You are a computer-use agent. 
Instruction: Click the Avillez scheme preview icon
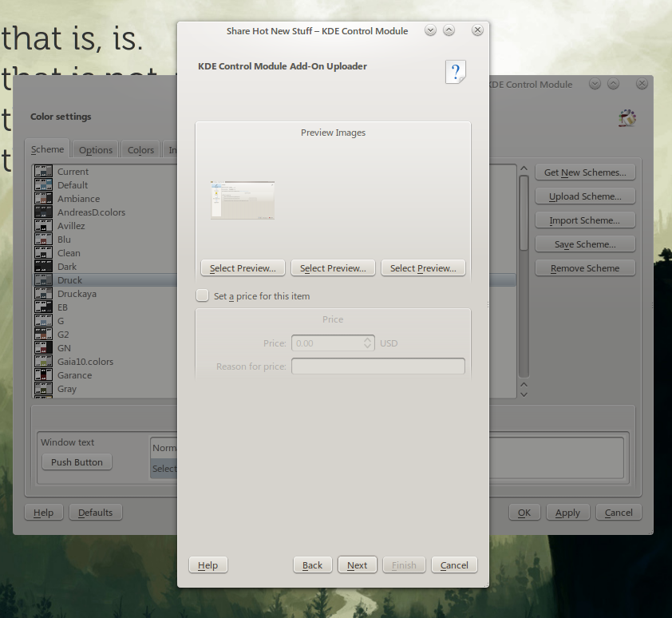(x=43, y=226)
